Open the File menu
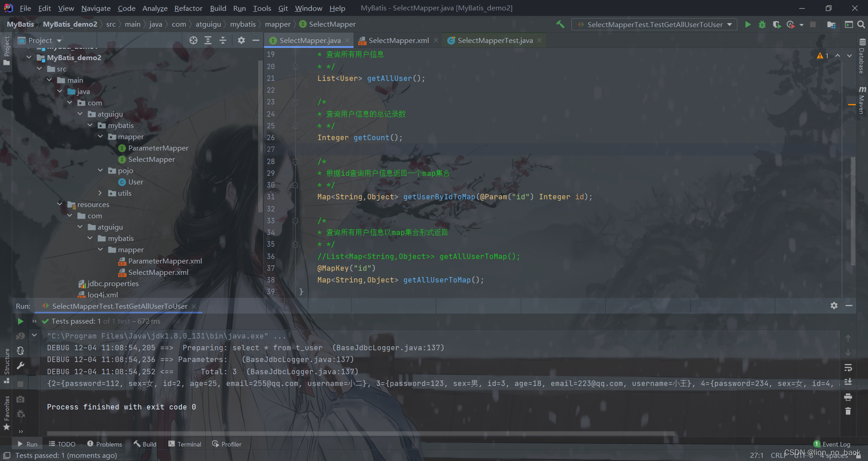The width and height of the screenshot is (868, 461). tap(26, 8)
